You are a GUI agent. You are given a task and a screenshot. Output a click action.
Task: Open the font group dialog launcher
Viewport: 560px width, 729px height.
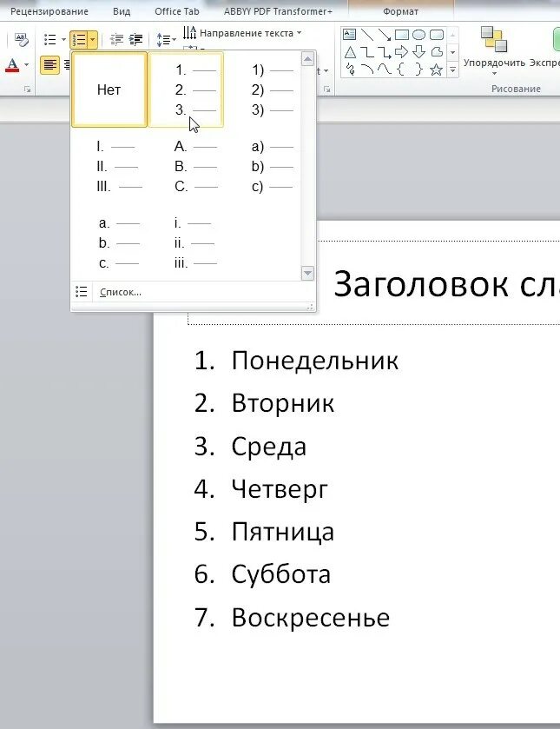click(x=28, y=89)
